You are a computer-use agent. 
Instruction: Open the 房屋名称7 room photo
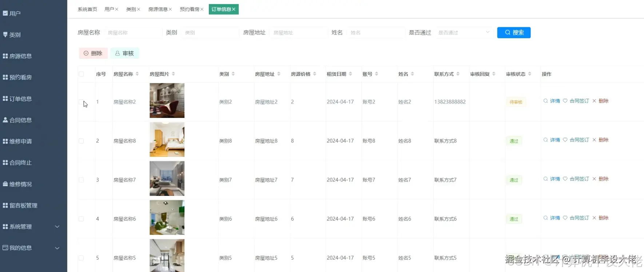167,178
